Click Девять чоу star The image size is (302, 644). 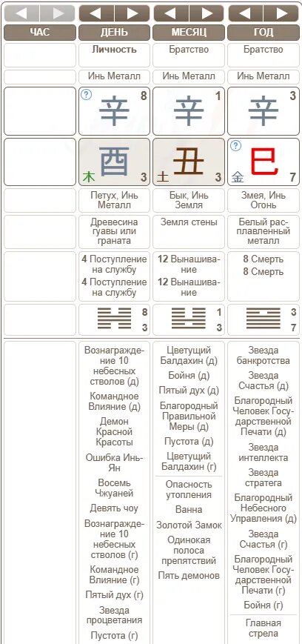[114, 508]
